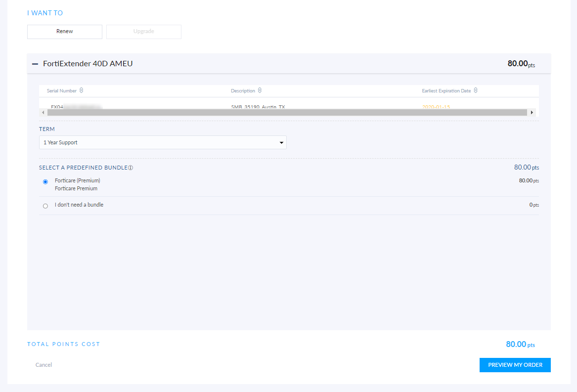This screenshot has height=392, width=577.
Task: Click the Cancel link
Action: click(x=44, y=365)
